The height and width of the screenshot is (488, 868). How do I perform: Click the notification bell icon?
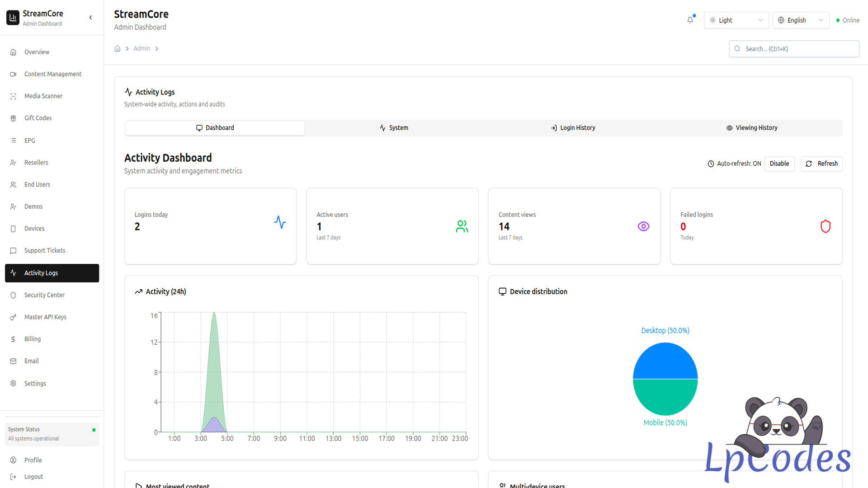point(690,20)
